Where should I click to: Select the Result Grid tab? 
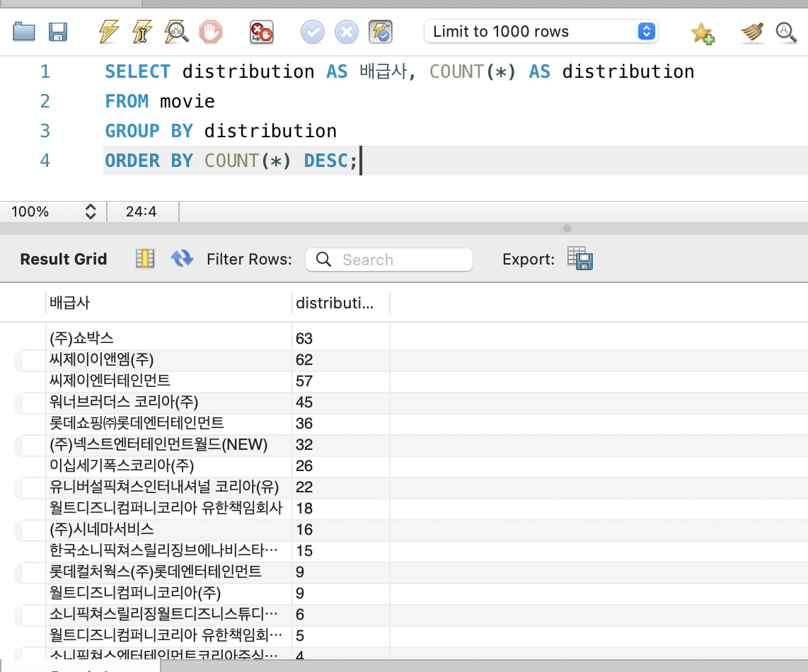point(63,259)
